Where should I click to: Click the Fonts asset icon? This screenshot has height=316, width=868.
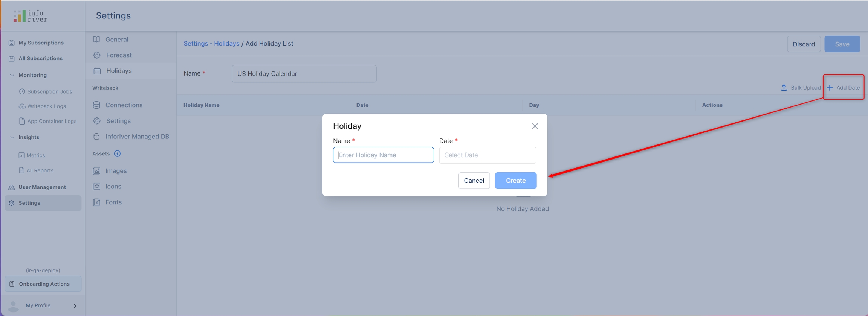click(96, 202)
